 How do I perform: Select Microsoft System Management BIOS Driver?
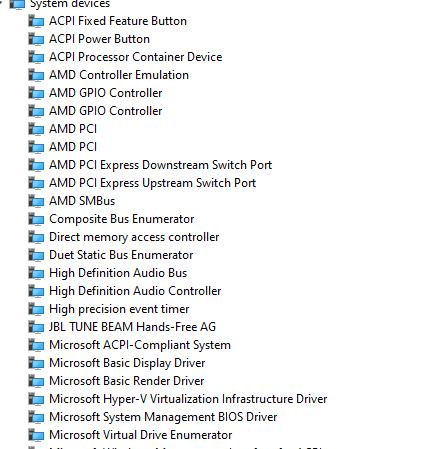coord(163,417)
